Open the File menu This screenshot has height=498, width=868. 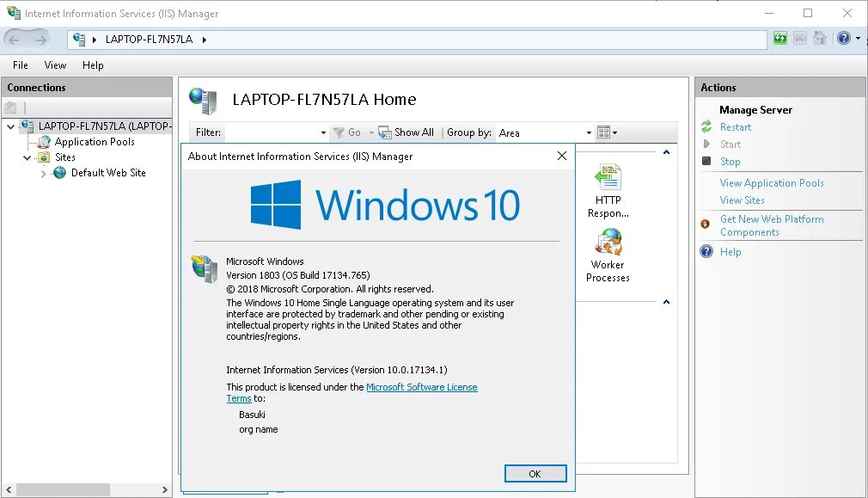tap(21, 65)
